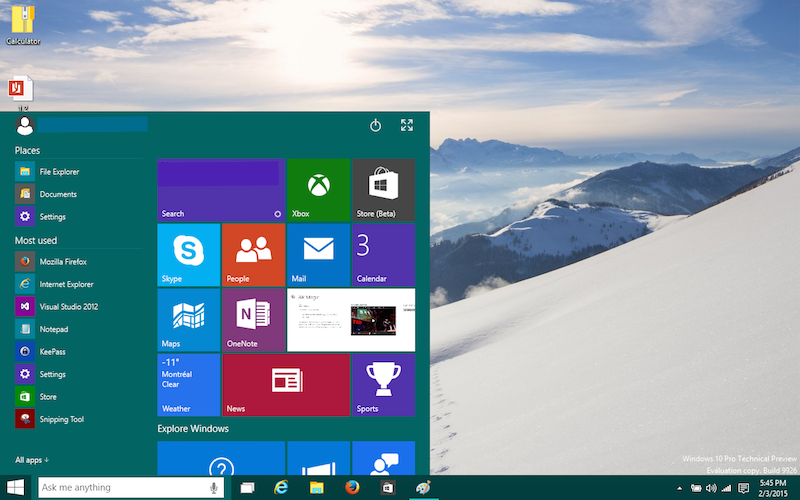Screen dimensions: 800x500
Task: Launch Skype from the Start tiles
Action: point(188,254)
